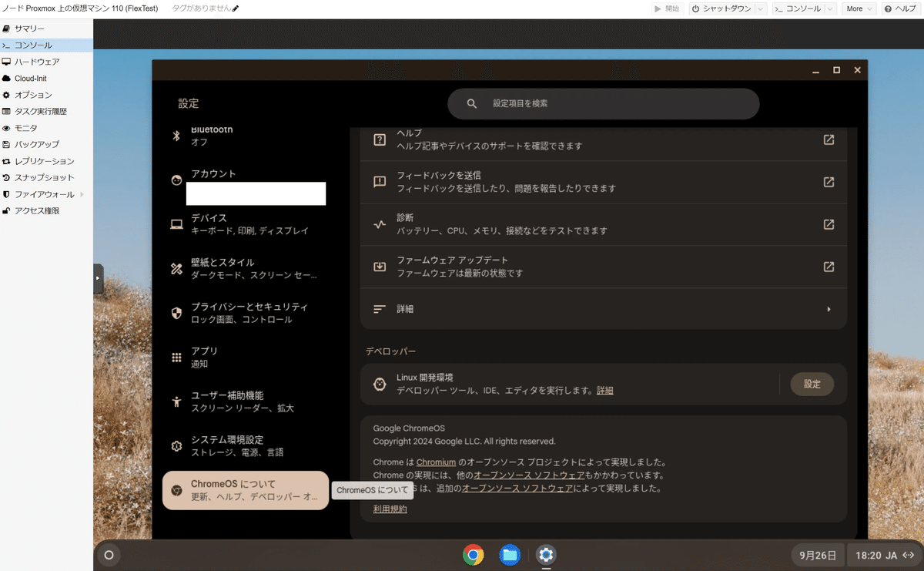Open フィードバックを送信 external link icon
The image size is (924, 571).
click(829, 182)
